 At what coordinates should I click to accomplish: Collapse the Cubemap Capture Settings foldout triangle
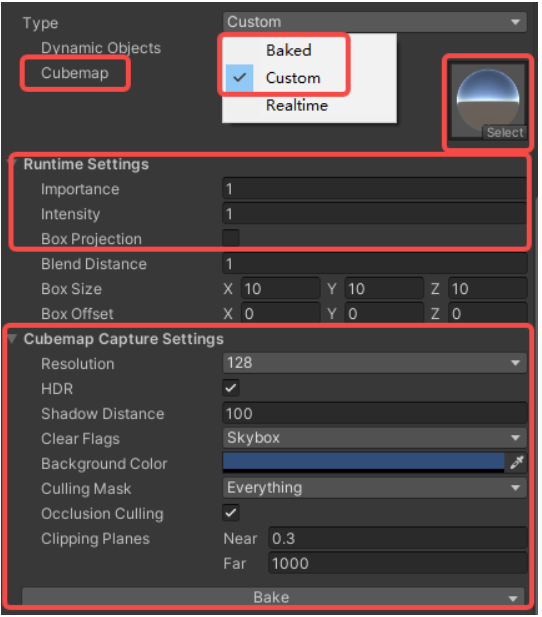click(x=12, y=338)
